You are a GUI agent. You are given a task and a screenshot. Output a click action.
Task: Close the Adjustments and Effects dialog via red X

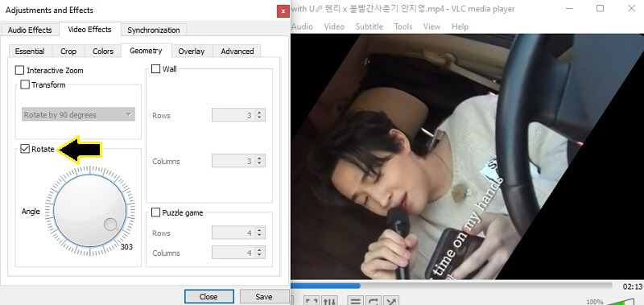pyautogui.click(x=283, y=11)
